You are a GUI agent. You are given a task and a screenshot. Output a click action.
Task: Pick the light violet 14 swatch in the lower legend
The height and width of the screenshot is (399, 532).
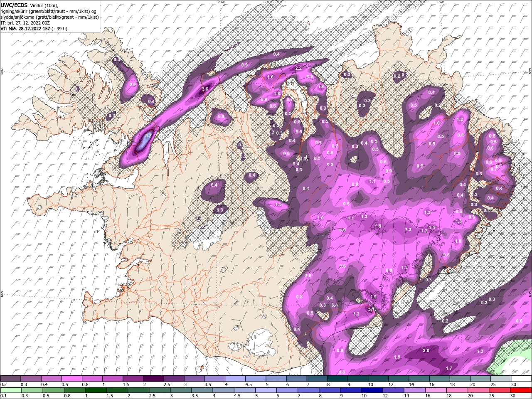(x=415, y=390)
